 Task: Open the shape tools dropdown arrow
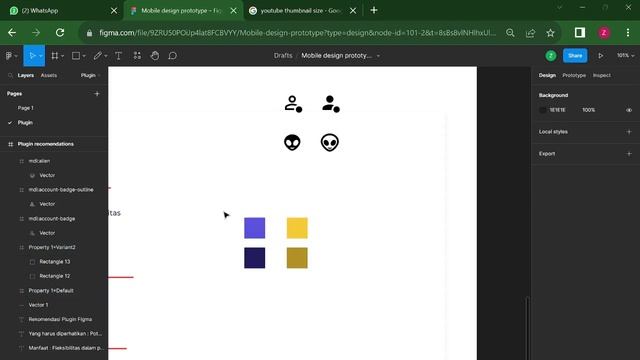pos(84,56)
